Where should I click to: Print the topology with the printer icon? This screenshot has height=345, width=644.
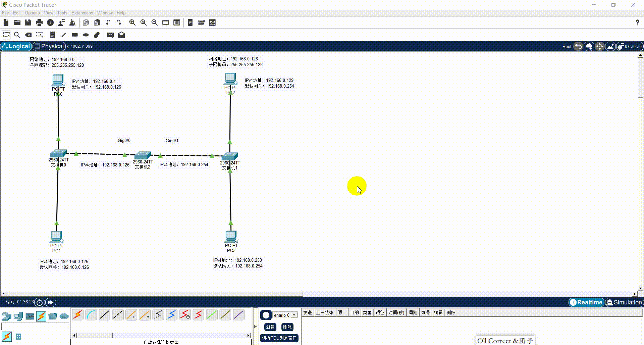(x=39, y=22)
